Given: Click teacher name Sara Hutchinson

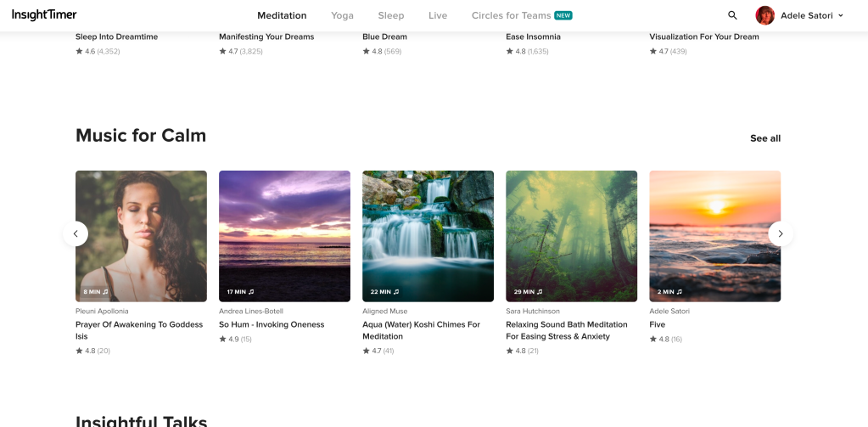Looking at the screenshot, I should (x=533, y=312).
